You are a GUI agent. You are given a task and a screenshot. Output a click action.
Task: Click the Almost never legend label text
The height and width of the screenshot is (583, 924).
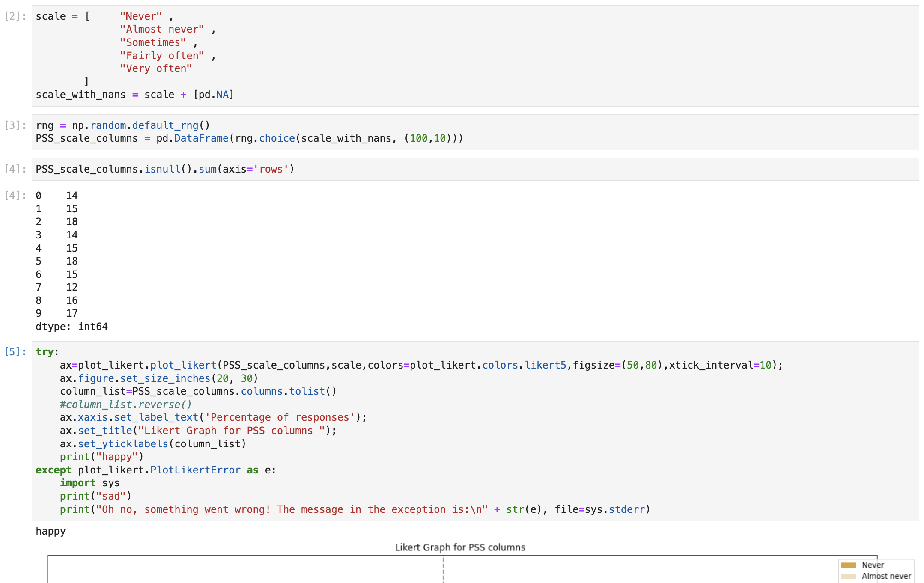[886, 576]
